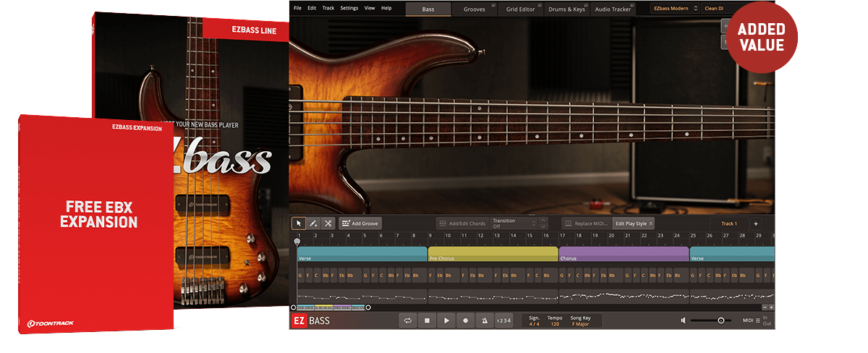
Task: Open the File menu
Action: click(x=297, y=8)
